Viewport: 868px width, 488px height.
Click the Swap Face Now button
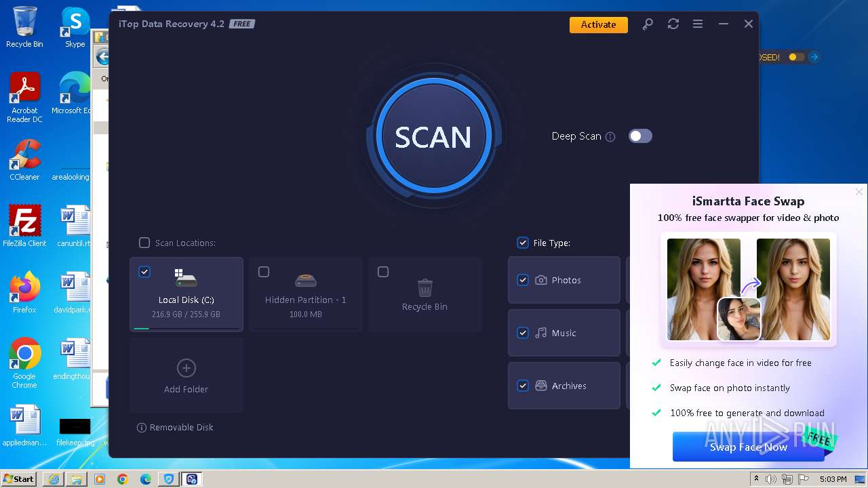749,447
